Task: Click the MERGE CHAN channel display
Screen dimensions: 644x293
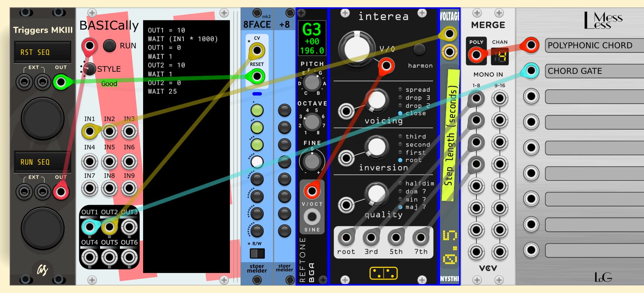Action: [500, 56]
